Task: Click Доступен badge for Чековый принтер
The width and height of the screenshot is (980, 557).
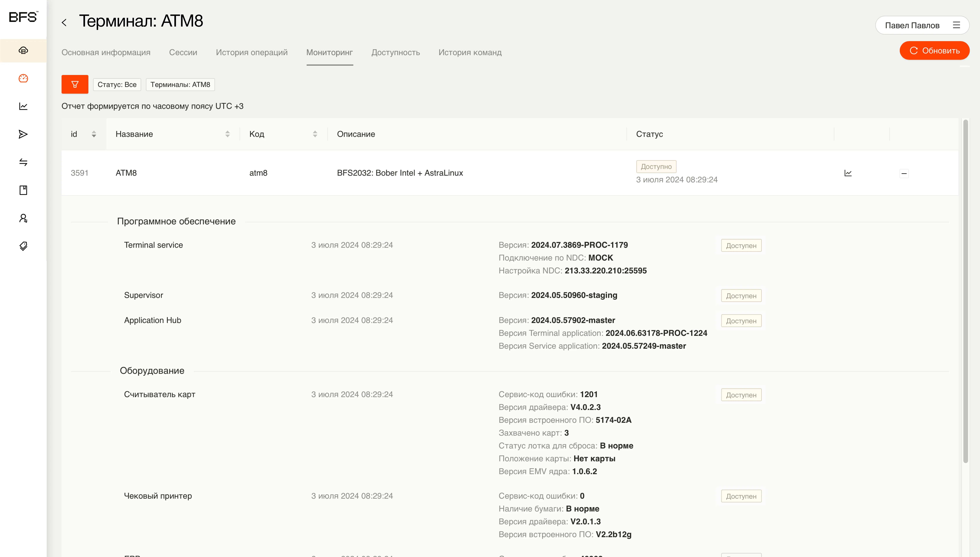Action: pyautogui.click(x=741, y=496)
